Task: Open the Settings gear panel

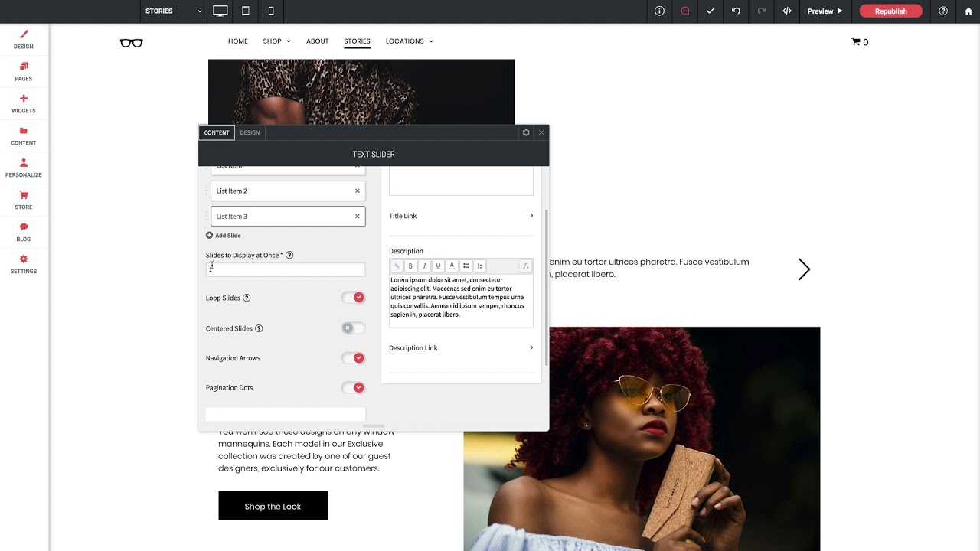Action: (x=24, y=264)
